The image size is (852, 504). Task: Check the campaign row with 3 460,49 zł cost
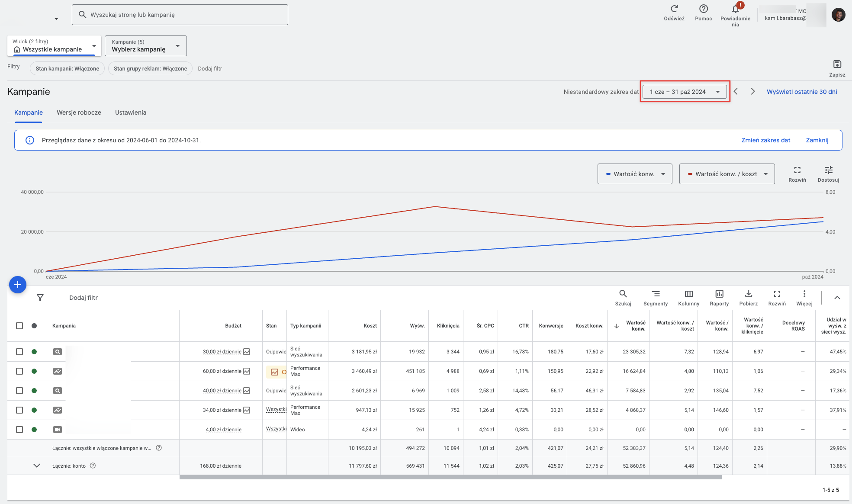(19, 371)
